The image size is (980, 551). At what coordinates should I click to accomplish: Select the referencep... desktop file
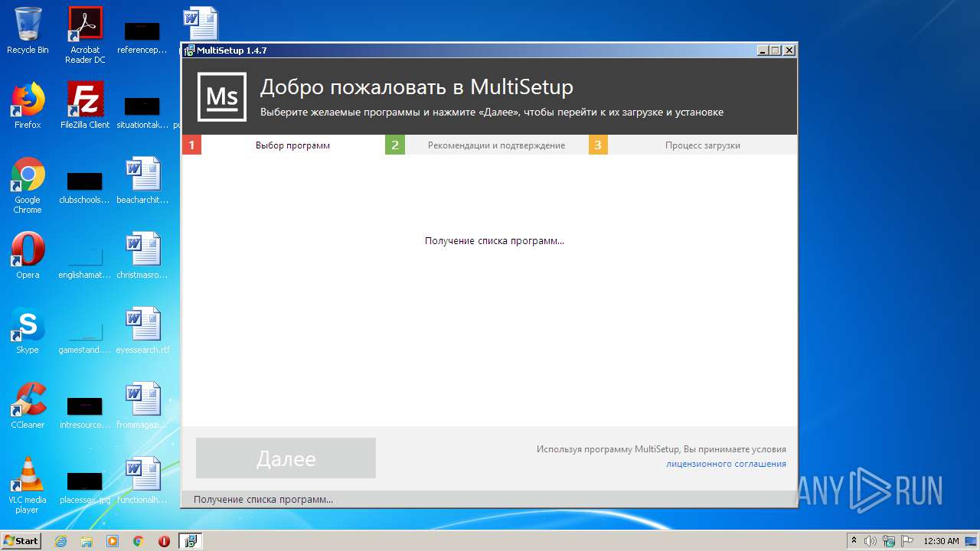click(x=142, y=37)
